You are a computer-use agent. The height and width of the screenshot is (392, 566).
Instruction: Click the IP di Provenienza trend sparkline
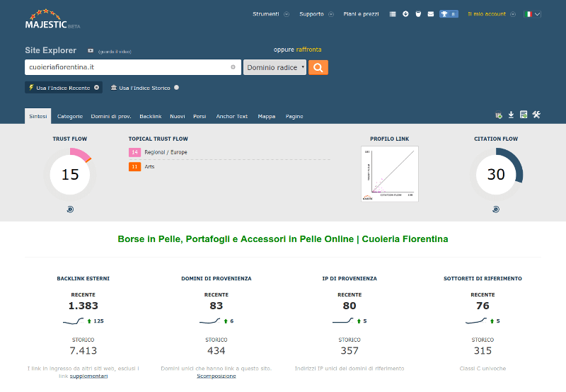click(x=343, y=321)
